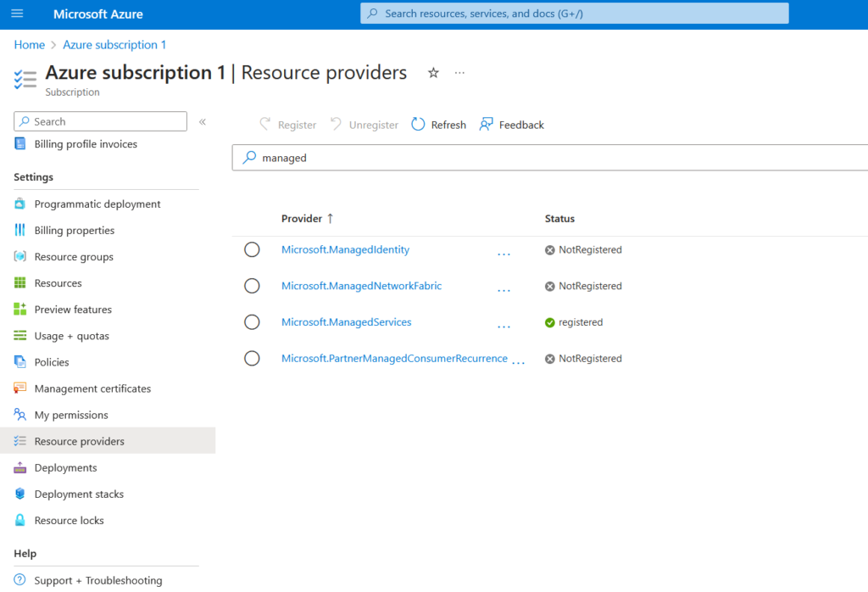868x592 pixels.
Task: Collapse the sidebar with double chevron
Action: pyautogui.click(x=203, y=122)
